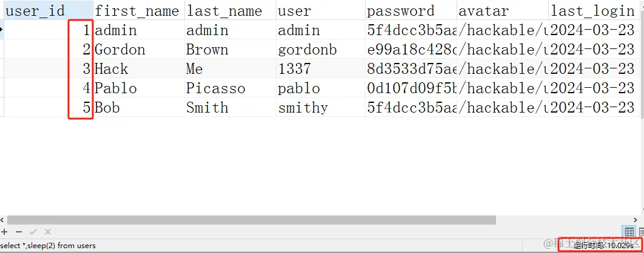This screenshot has height=253, width=644.
Task: Click the Picasso last name cell
Action: coord(216,88)
